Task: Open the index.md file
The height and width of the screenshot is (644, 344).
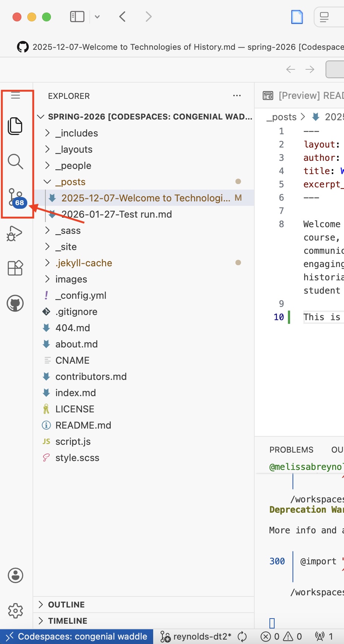Action: click(x=144, y=392)
